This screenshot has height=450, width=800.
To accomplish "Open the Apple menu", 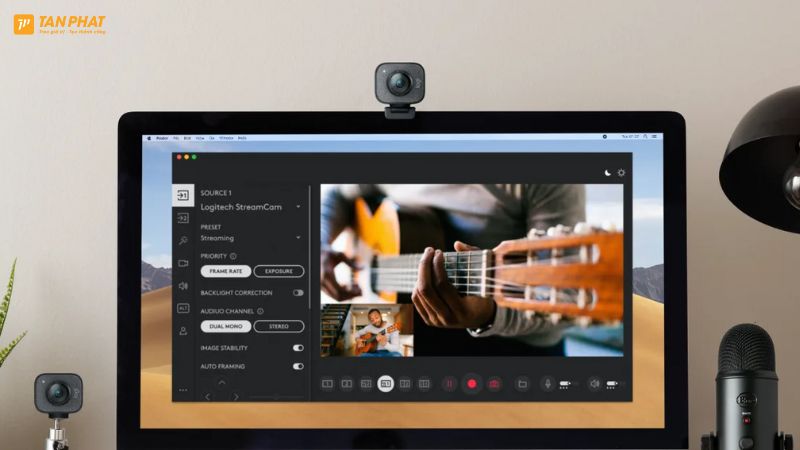I will point(149,138).
